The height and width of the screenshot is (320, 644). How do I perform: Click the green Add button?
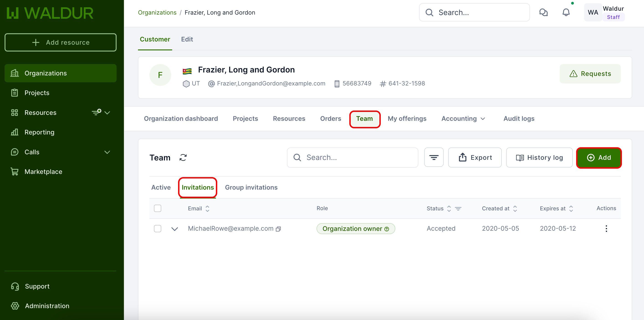coord(598,158)
